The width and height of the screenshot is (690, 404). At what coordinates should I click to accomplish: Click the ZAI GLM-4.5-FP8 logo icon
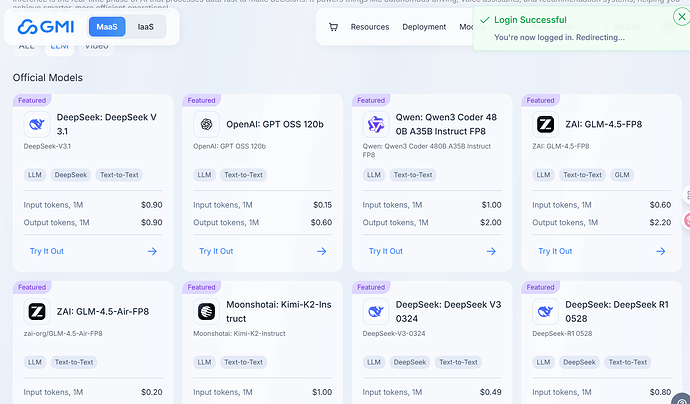pos(545,125)
